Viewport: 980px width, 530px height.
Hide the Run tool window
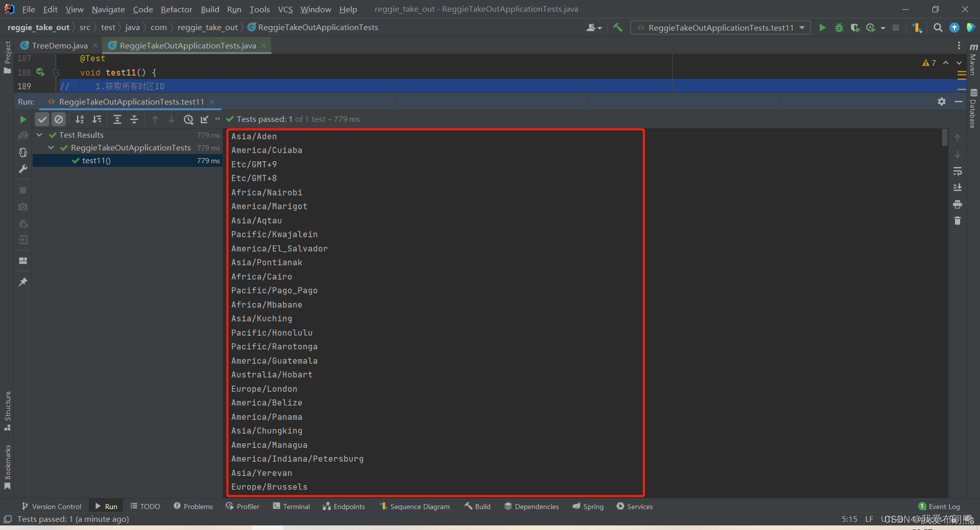coord(959,102)
